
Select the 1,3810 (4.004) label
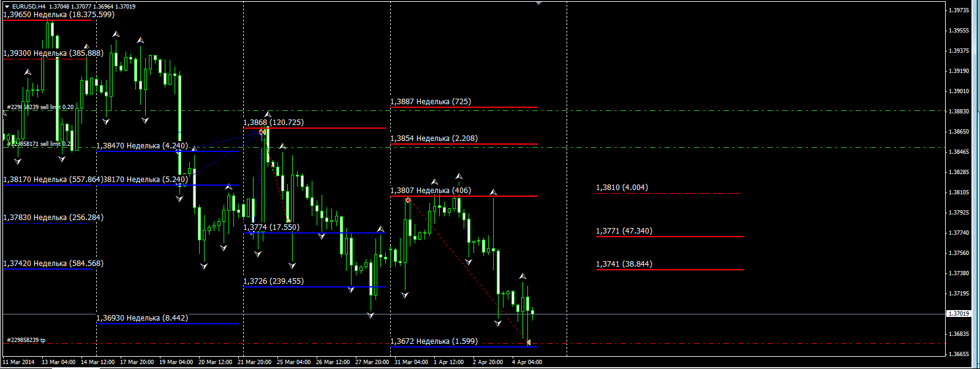622,188
